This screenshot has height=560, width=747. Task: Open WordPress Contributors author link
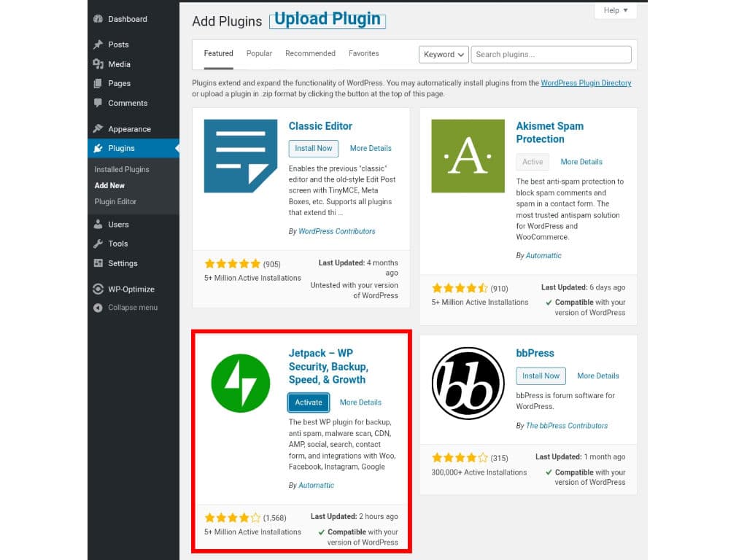pos(337,231)
